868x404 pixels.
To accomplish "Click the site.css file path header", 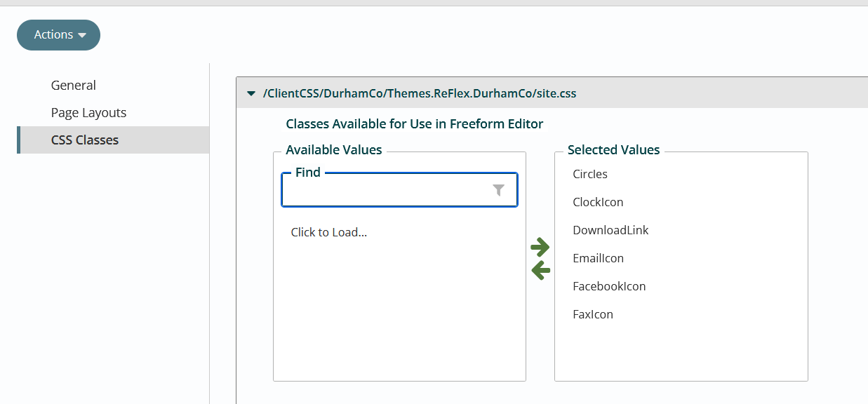I will pyautogui.click(x=420, y=93).
